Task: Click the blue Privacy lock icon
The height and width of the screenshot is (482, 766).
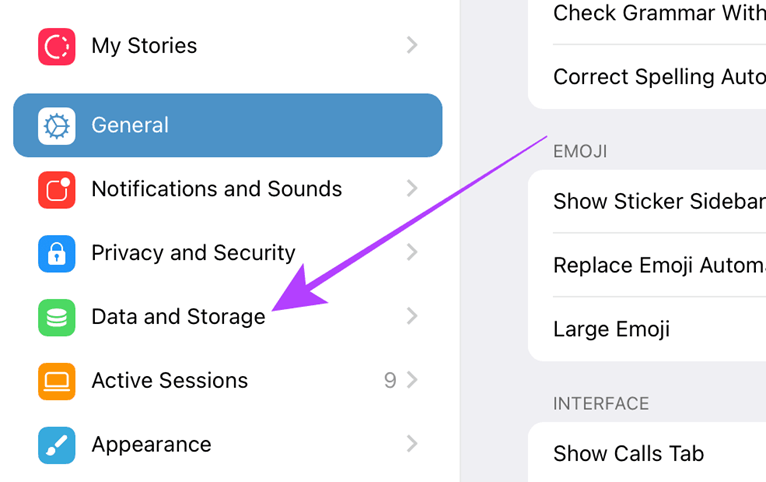Action: click(57, 253)
